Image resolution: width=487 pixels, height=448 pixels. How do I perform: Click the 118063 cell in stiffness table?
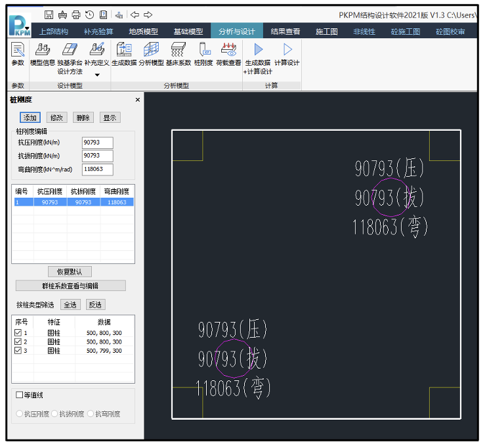[117, 202]
